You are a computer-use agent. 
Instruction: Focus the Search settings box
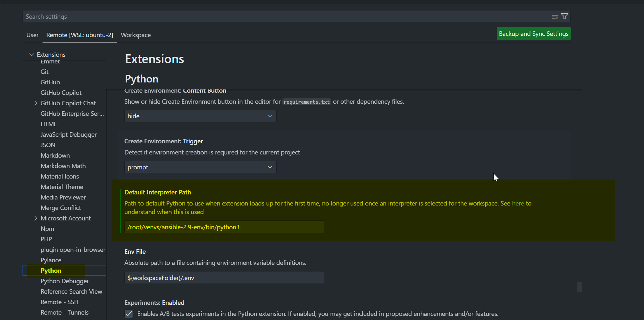286,16
